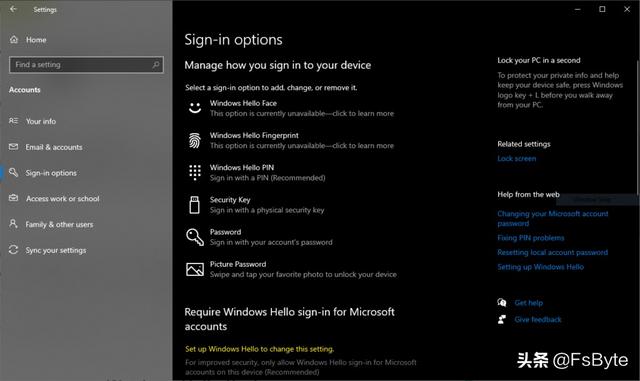Click the Find a setting search box
The height and width of the screenshot is (381, 640).
click(86, 65)
